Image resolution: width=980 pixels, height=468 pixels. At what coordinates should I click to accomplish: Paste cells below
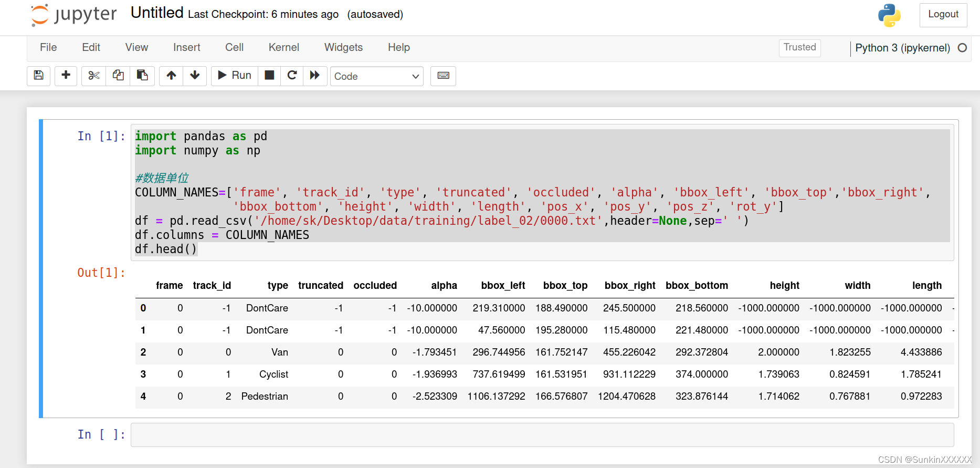tap(142, 76)
